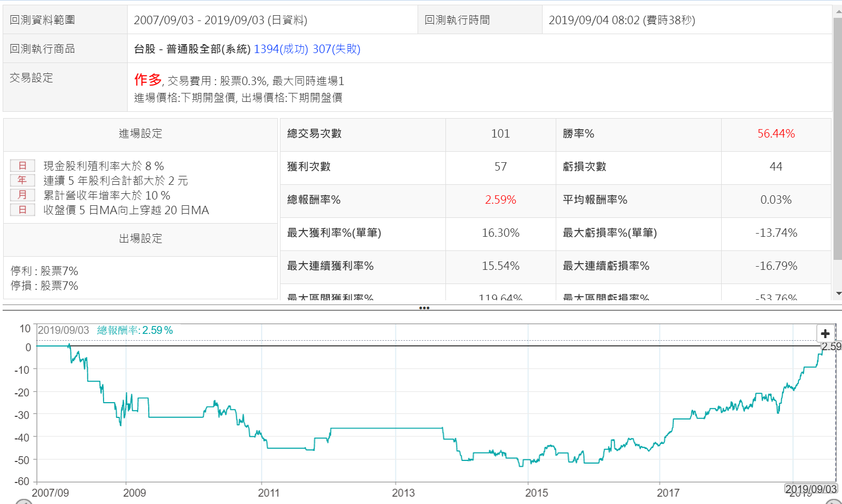This screenshot has height=504, width=842.
Task: Click the 總報酬率% value 2.59% in table
Action: [500, 200]
